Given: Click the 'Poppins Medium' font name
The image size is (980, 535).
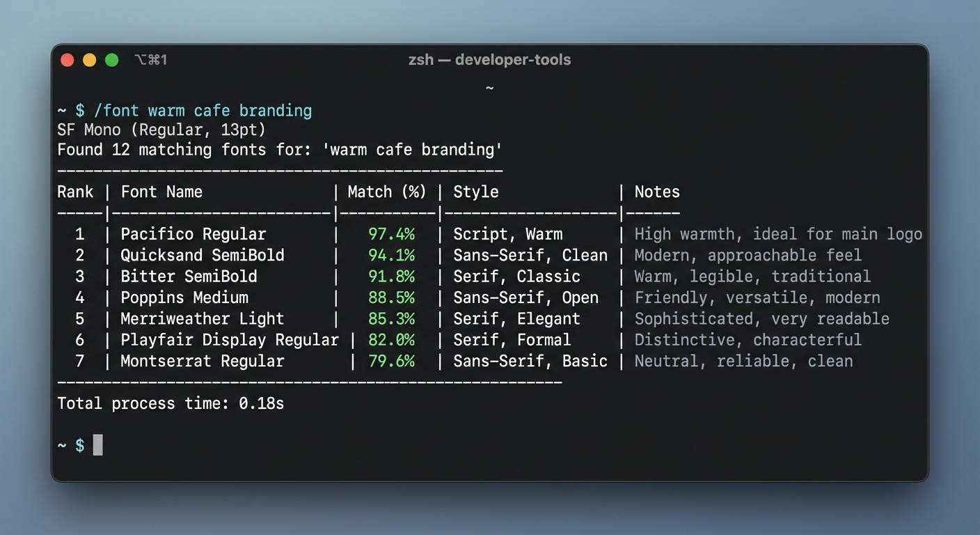Looking at the screenshot, I should (x=184, y=298).
